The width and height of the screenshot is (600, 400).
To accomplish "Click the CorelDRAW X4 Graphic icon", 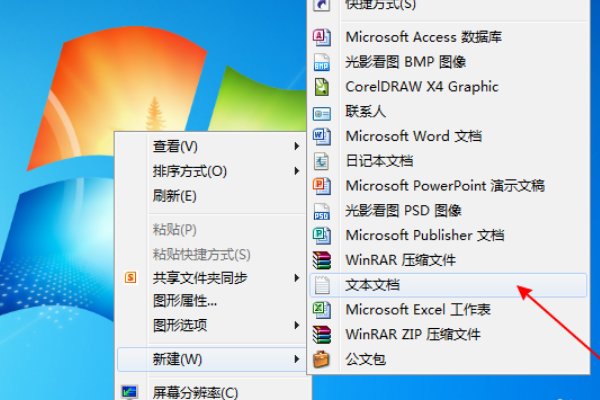I will tap(321, 87).
